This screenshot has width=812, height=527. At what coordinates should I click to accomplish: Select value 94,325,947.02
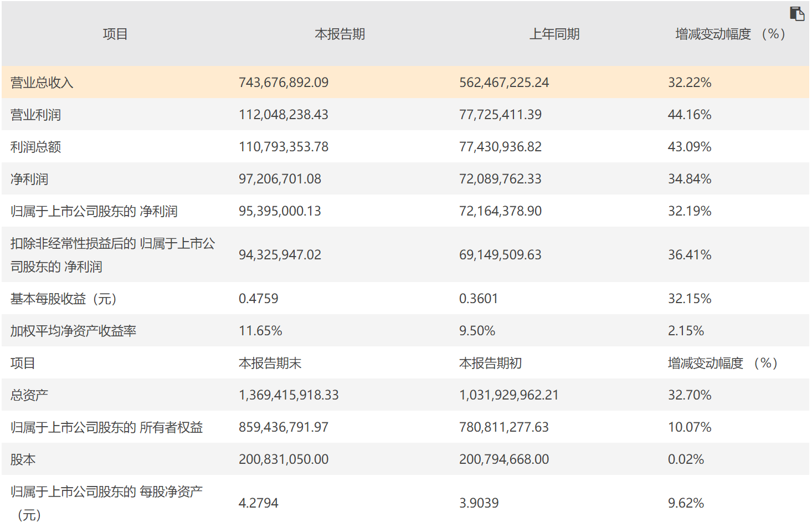pyautogui.click(x=280, y=255)
